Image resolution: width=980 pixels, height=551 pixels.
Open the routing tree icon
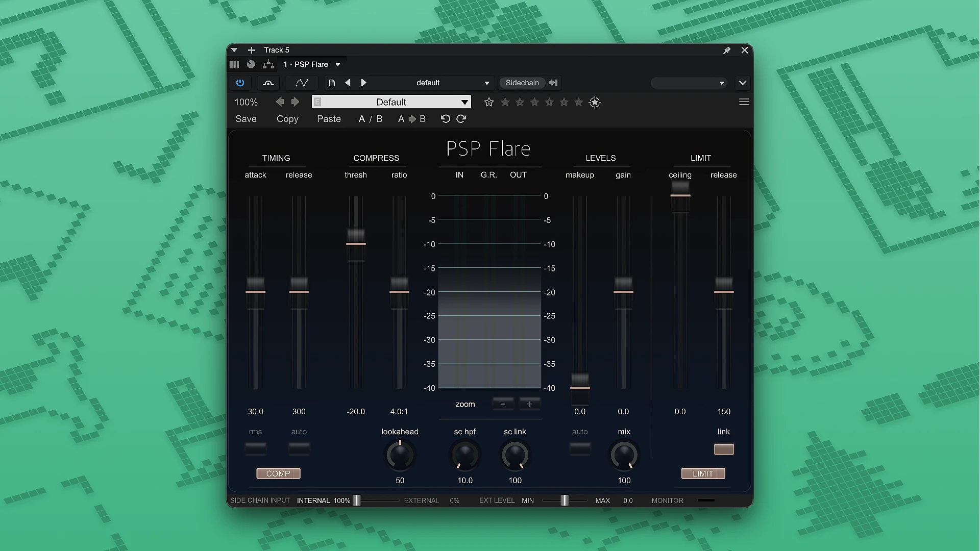pos(268,64)
